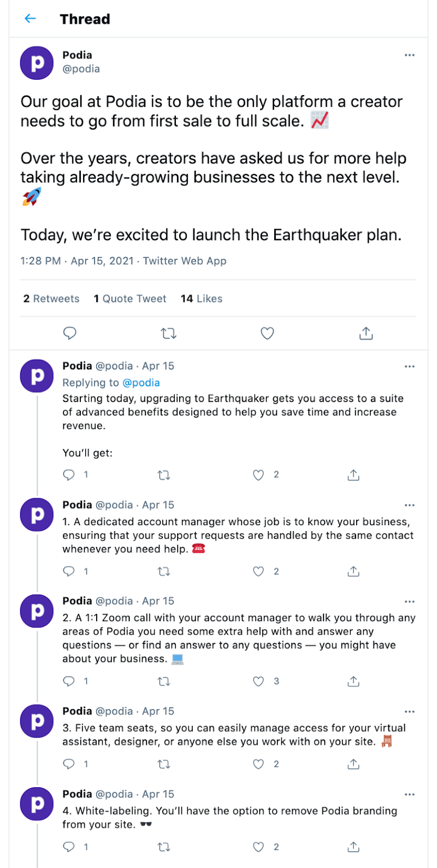Toggle like on the Zoom call tweet
Image resolution: width=437 pixels, height=868 pixels.
pyautogui.click(x=258, y=681)
